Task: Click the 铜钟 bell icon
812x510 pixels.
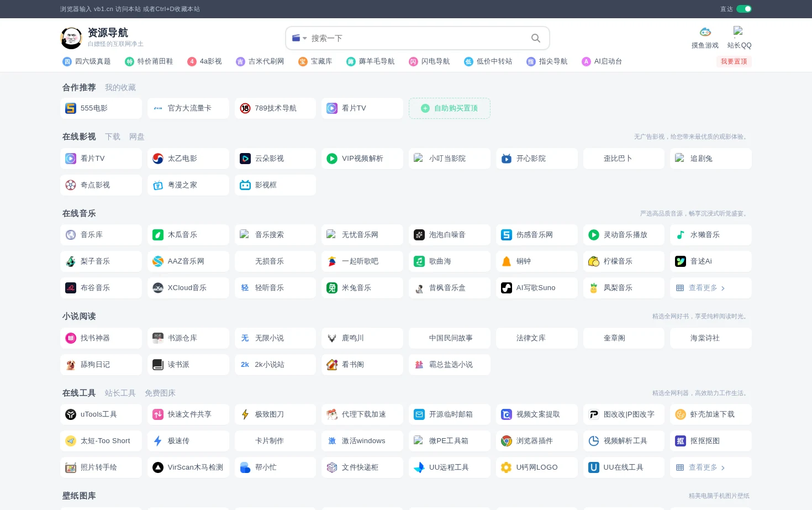Action: pyautogui.click(x=507, y=261)
